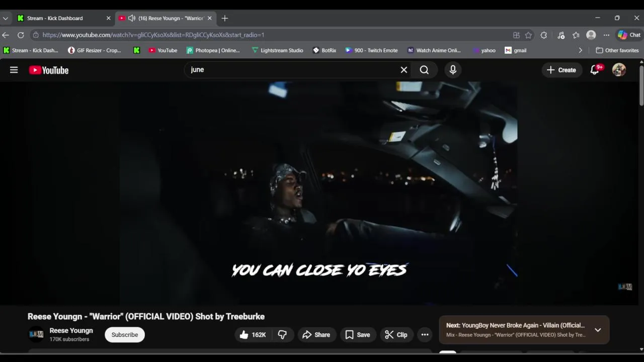Close the Reese Youngn YouTube tab

(210, 18)
